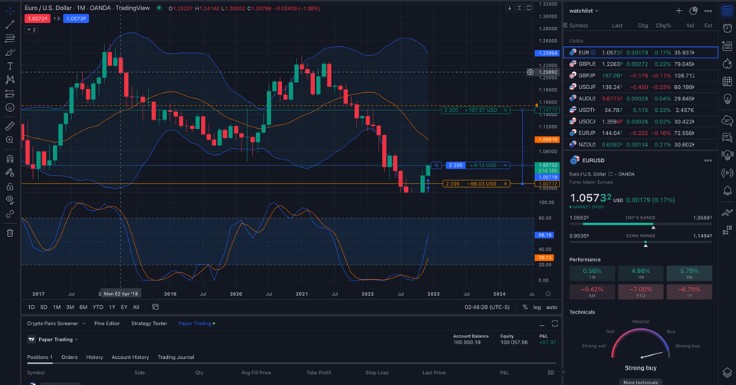Set chart range to 1D
Viewport: 736px width, 385px height.
(31, 307)
